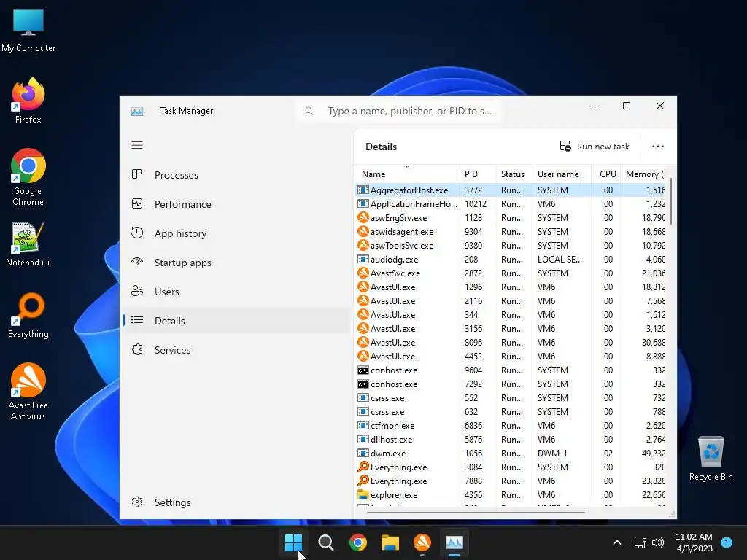Open File Explorer from the taskbar
The width and height of the screenshot is (747, 560).
390,542
